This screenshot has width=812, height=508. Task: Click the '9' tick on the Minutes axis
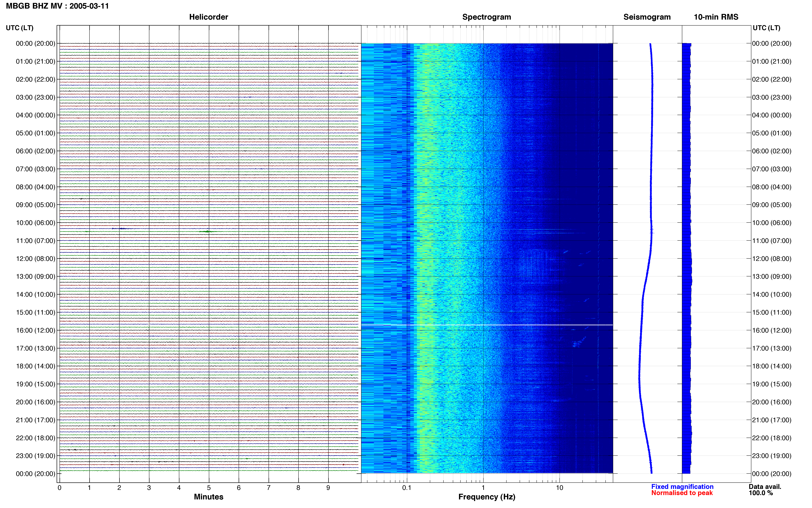click(x=328, y=488)
